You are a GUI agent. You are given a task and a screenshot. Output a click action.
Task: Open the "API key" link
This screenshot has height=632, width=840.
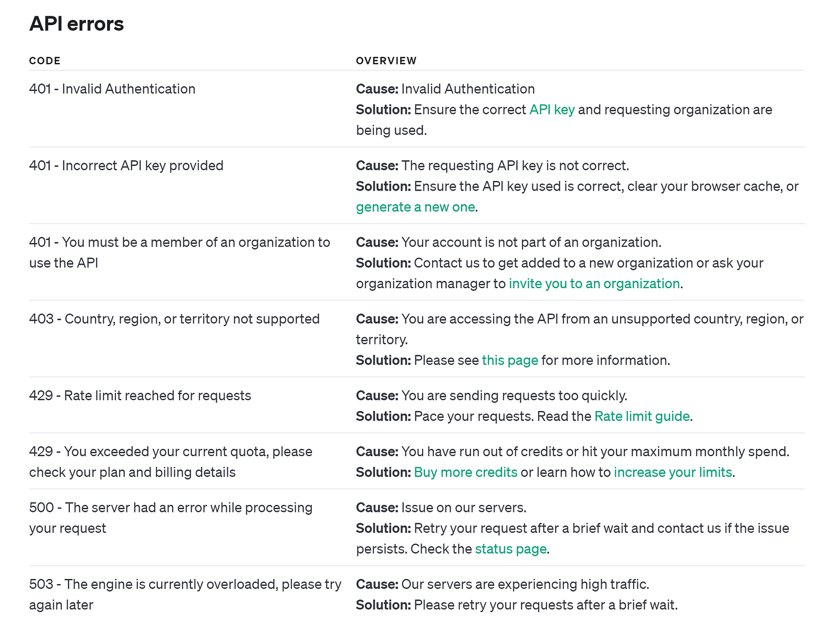coord(552,110)
